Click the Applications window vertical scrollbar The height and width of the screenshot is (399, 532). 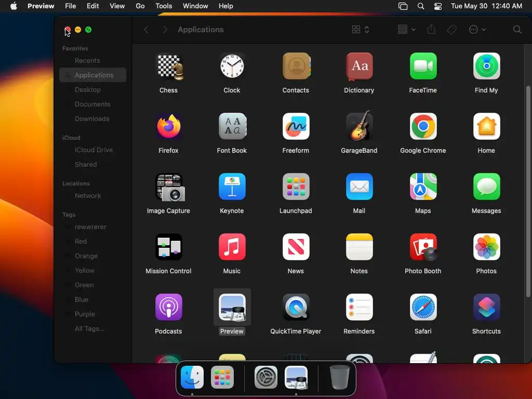click(x=528, y=192)
